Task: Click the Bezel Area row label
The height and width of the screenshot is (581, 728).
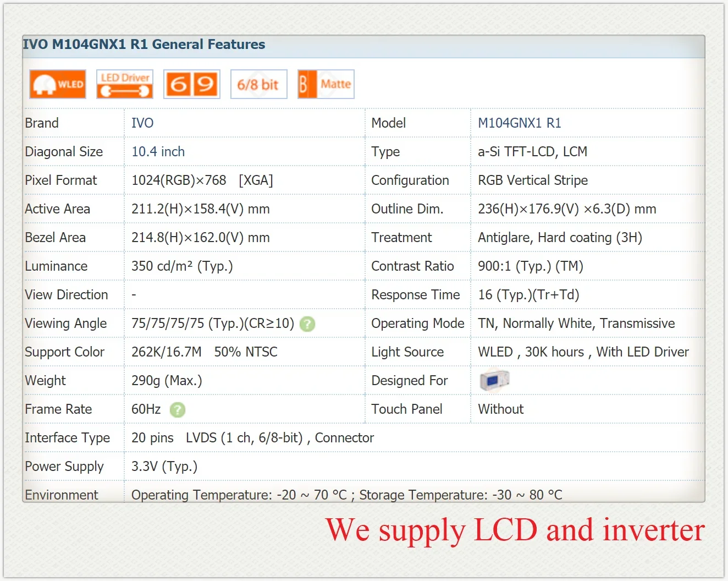Action: click(56, 238)
